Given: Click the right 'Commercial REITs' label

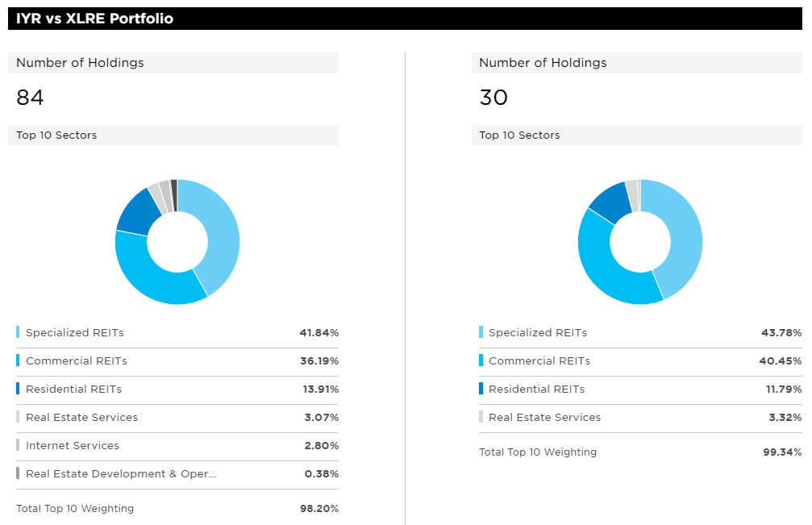Looking at the screenshot, I should (x=539, y=360).
